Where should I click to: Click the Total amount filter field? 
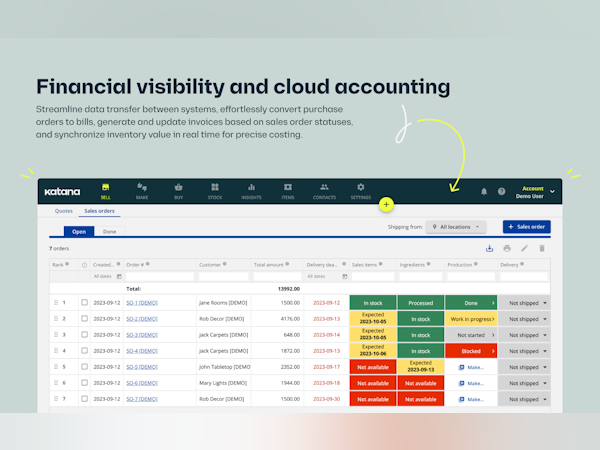click(x=277, y=276)
